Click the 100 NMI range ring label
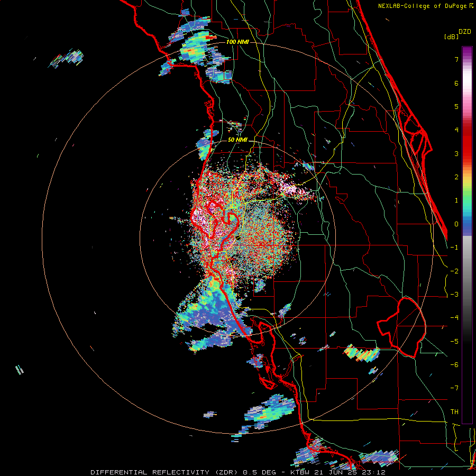The width and height of the screenshot is (476, 476). (237, 42)
